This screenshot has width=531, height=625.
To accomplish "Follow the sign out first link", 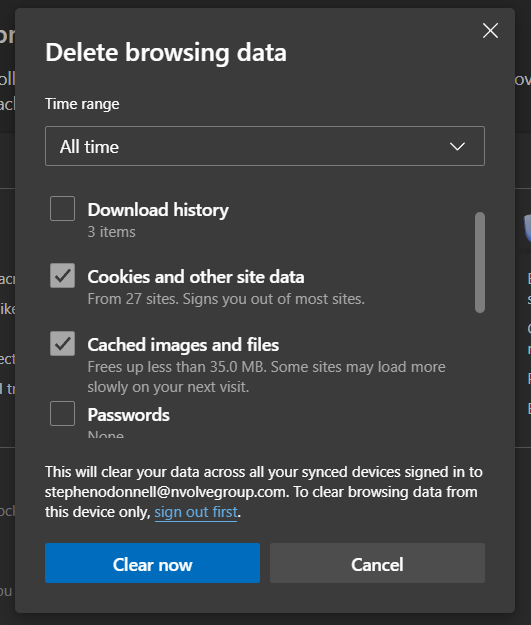I will click(x=196, y=512).
